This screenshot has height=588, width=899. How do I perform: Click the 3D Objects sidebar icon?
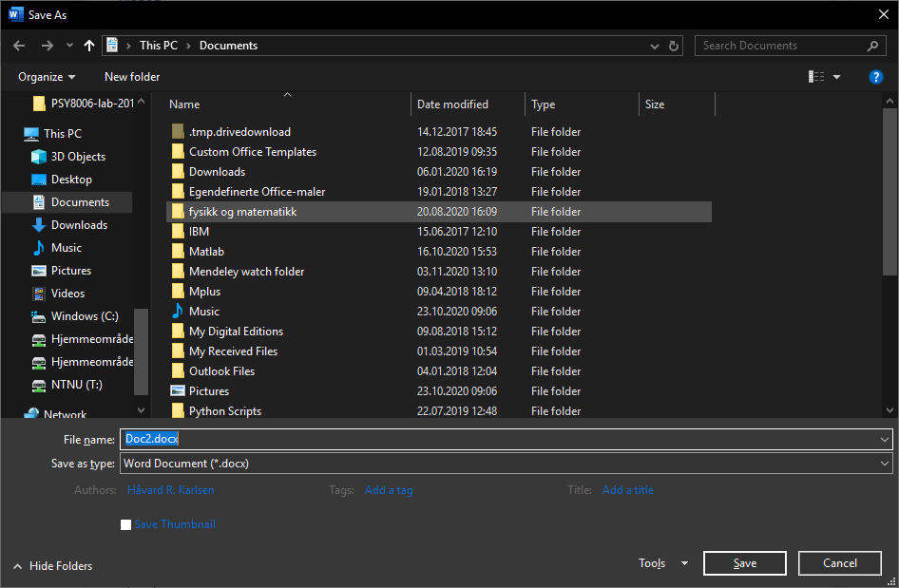pyautogui.click(x=39, y=157)
